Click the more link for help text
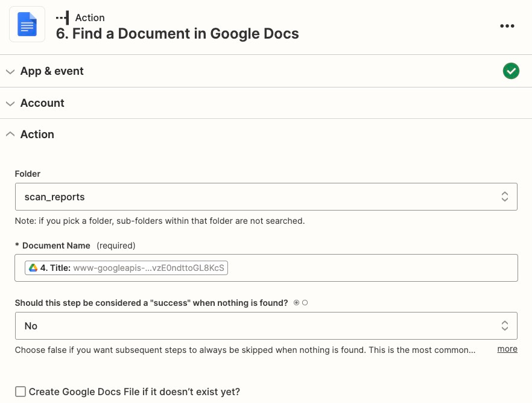The width and height of the screenshot is (532, 403). tap(507, 349)
